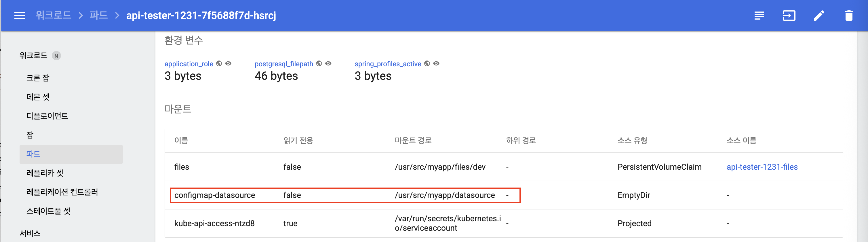Click the exec into pod icon
The image size is (868, 242).
(789, 16)
